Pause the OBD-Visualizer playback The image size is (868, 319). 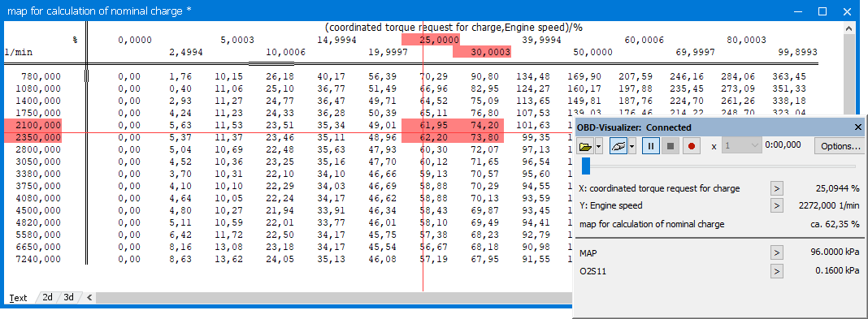tap(651, 146)
